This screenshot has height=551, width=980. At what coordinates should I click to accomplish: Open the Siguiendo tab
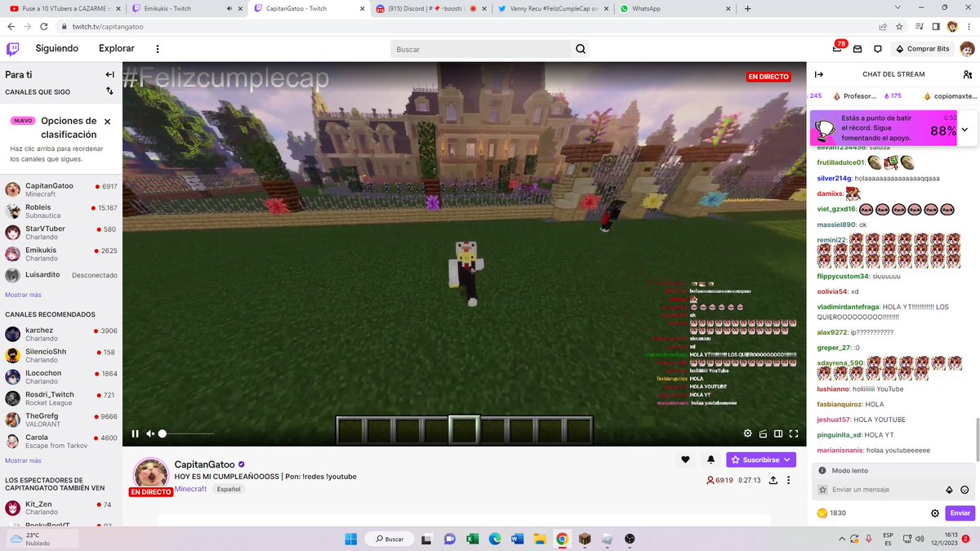(x=57, y=48)
